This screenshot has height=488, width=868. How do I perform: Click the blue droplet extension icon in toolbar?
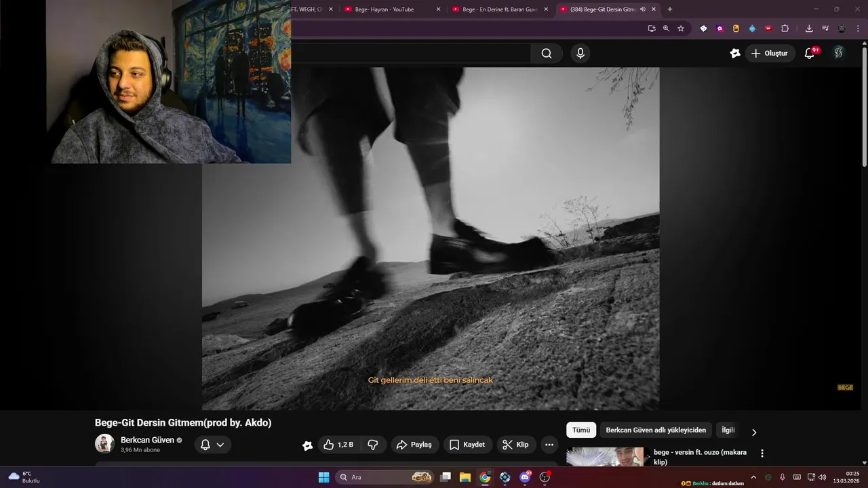point(752,28)
